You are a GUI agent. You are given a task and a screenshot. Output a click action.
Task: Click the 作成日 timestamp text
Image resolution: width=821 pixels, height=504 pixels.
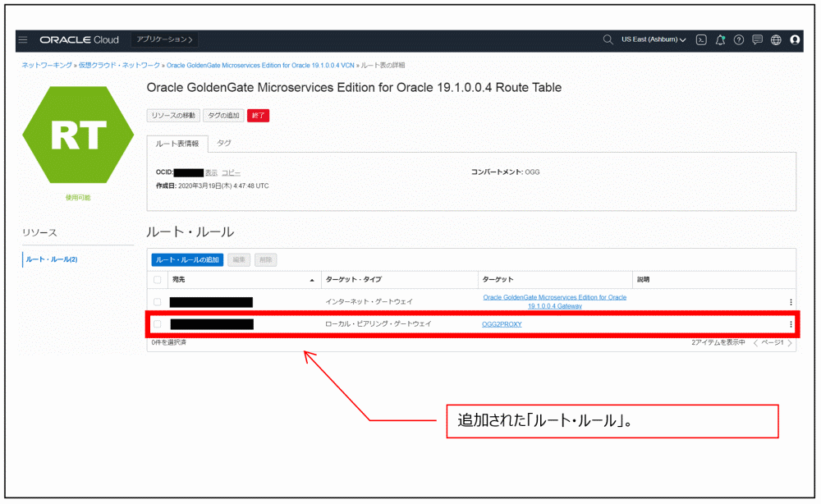(x=212, y=186)
